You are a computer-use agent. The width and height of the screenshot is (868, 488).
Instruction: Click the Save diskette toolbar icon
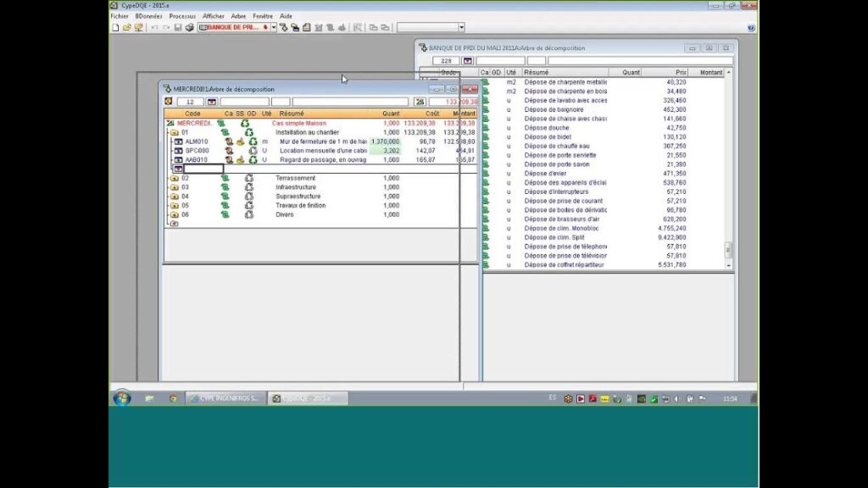coord(178,28)
